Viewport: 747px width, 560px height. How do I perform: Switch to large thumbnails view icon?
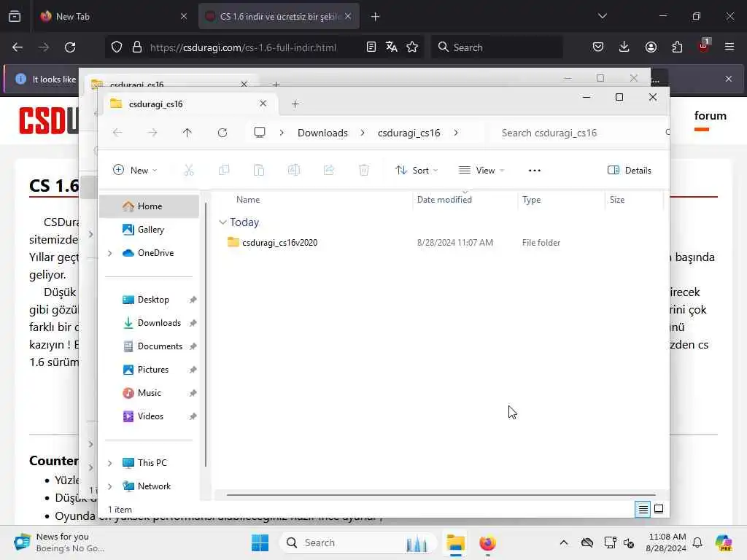coord(659,510)
